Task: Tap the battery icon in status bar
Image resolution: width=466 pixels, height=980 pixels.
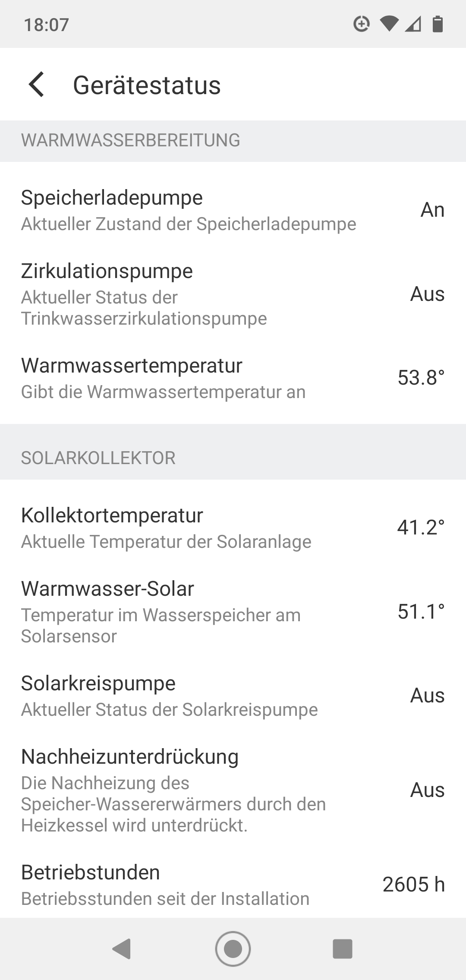Action: pyautogui.click(x=438, y=24)
